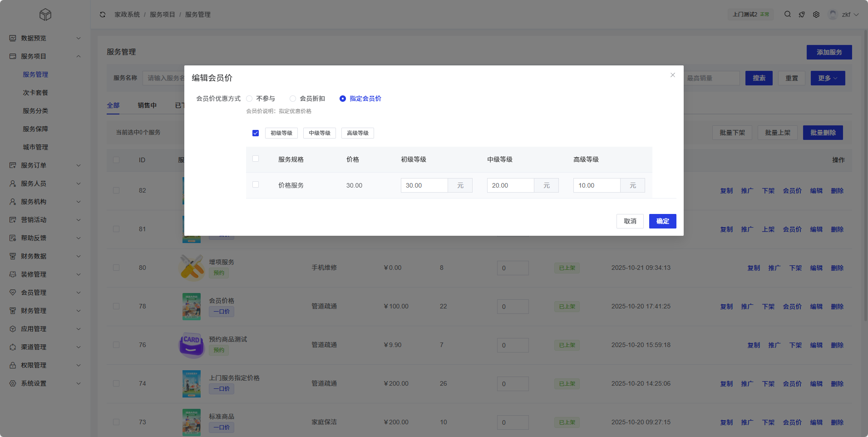Click the refresh icon beside the breadcrumb
The image size is (868, 437).
[103, 15]
